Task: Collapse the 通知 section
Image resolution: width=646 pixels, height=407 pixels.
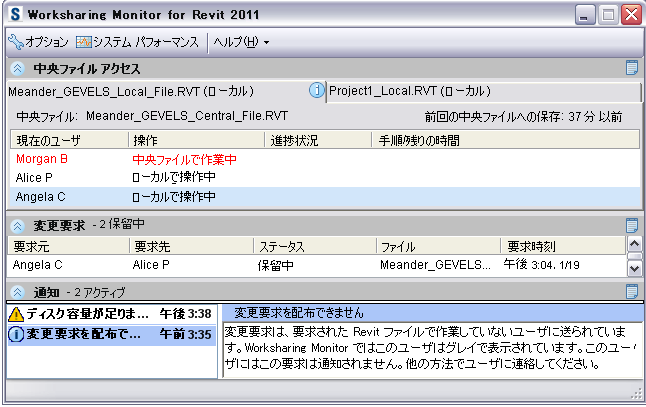Action: (18, 292)
